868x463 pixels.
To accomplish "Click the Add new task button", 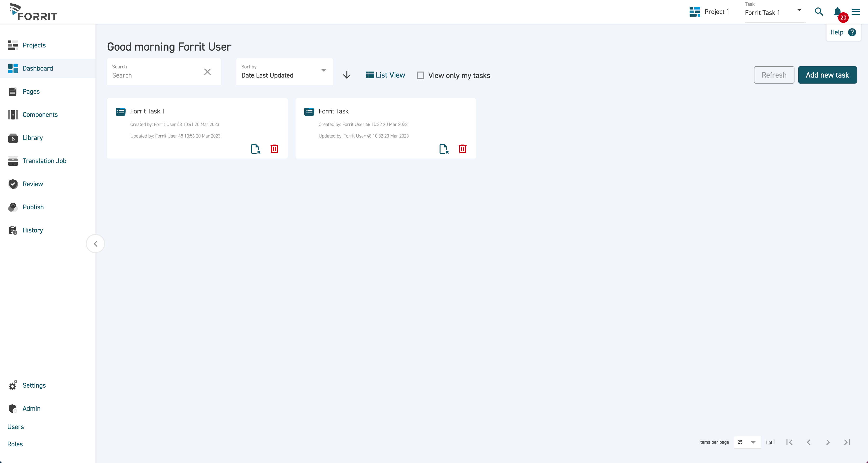I will [x=827, y=75].
